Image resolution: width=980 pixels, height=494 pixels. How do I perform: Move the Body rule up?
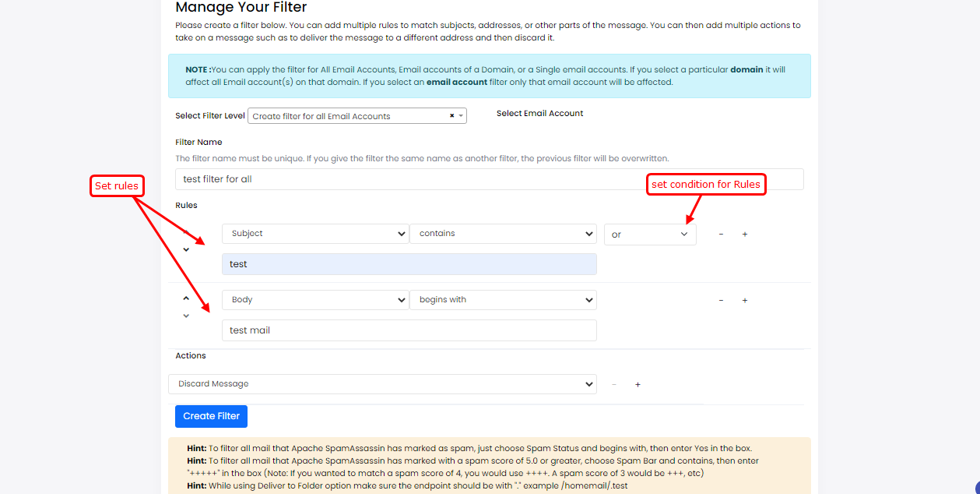[x=186, y=298]
